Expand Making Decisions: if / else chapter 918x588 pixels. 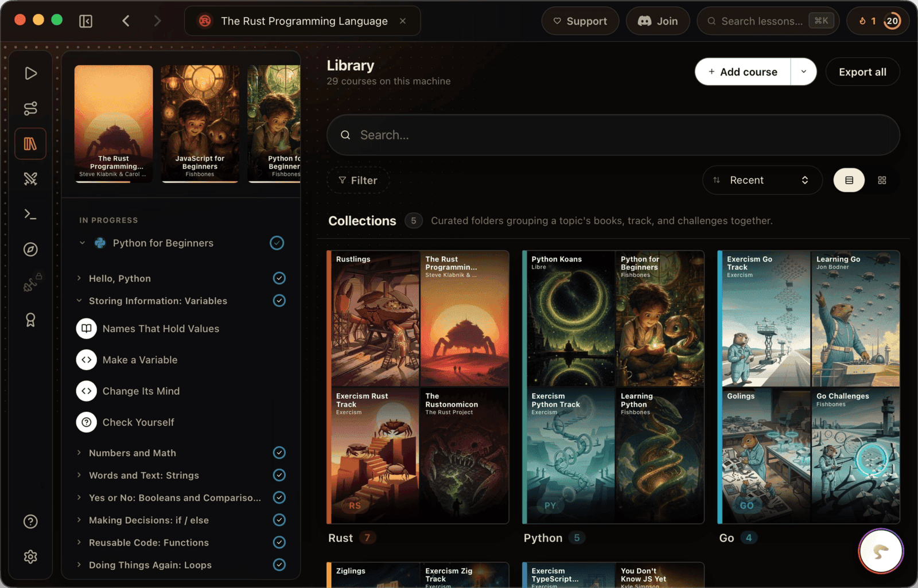pyautogui.click(x=79, y=520)
